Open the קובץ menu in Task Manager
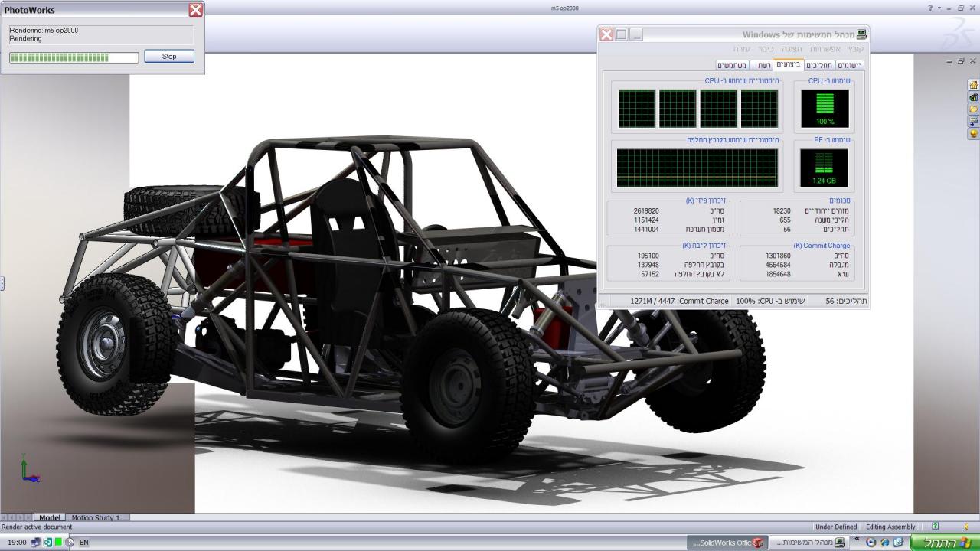 pyautogui.click(x=855, y=48)
